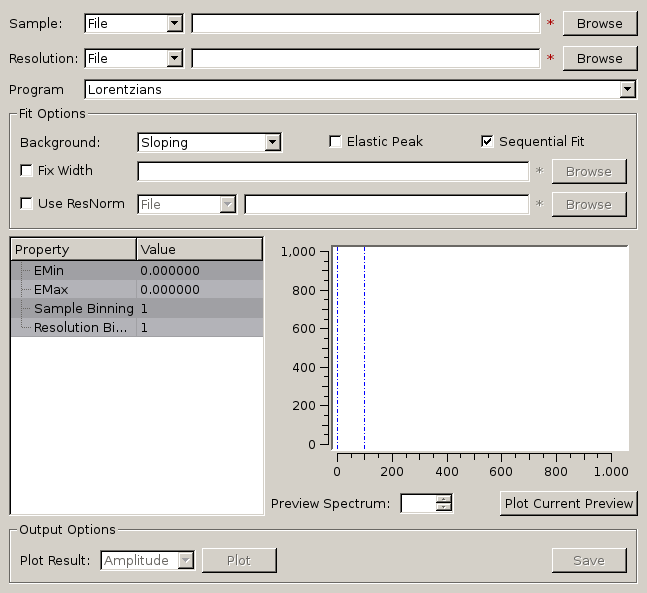The image size is (647, 593).
Task: Enable the Use ResNorm checkbox
Action: coord(27,204)
